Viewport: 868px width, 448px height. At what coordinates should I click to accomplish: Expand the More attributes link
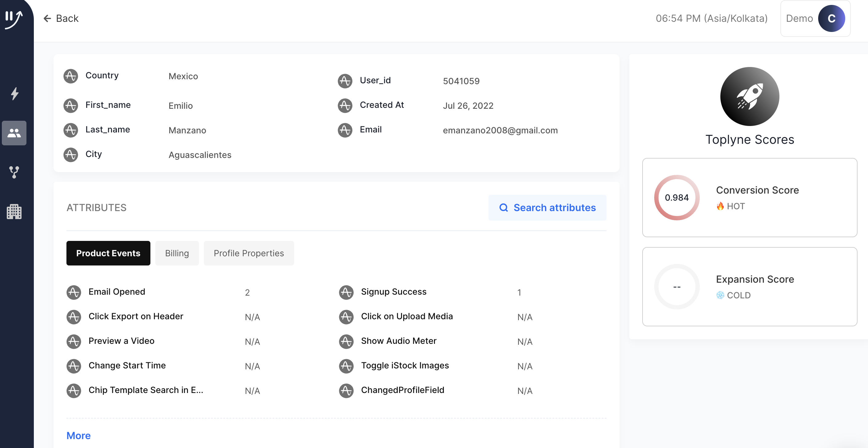point(78,435)
